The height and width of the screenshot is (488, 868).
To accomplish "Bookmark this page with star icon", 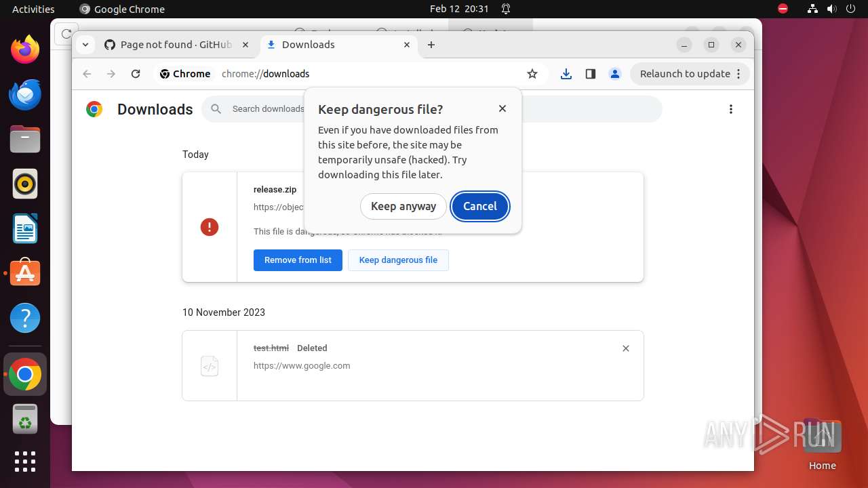I will [x=532, y=74].
